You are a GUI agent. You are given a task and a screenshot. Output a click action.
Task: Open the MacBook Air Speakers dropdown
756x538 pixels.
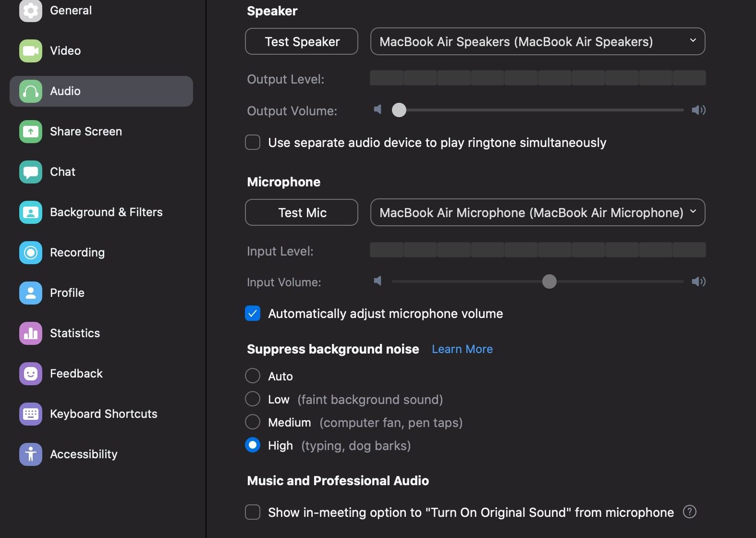click(537, 42)
